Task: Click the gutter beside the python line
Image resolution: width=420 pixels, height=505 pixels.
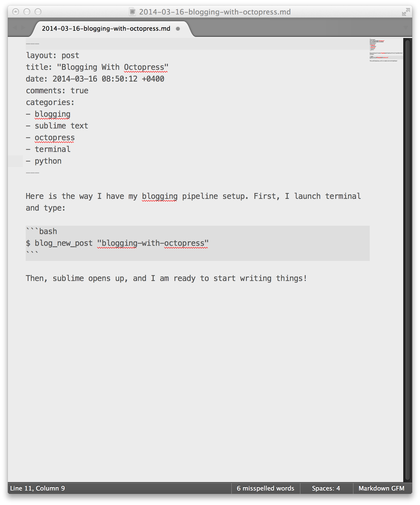Action: pyautogui.click(x=15, y=161)
